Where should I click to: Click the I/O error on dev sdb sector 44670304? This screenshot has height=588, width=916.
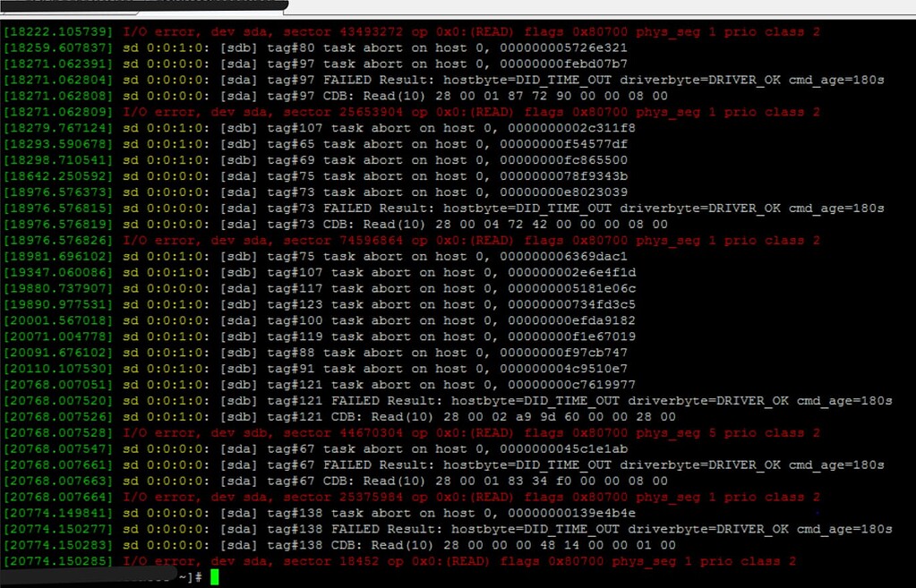403,432
